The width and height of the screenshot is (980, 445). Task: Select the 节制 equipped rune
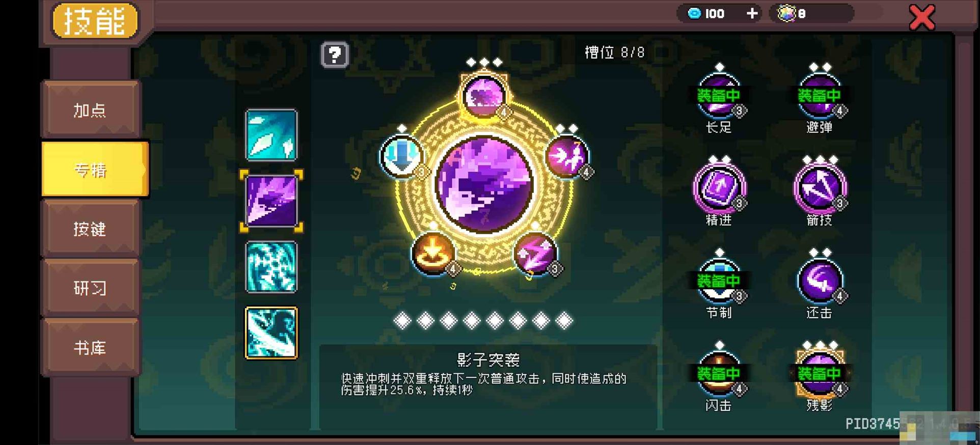point(719,281)
